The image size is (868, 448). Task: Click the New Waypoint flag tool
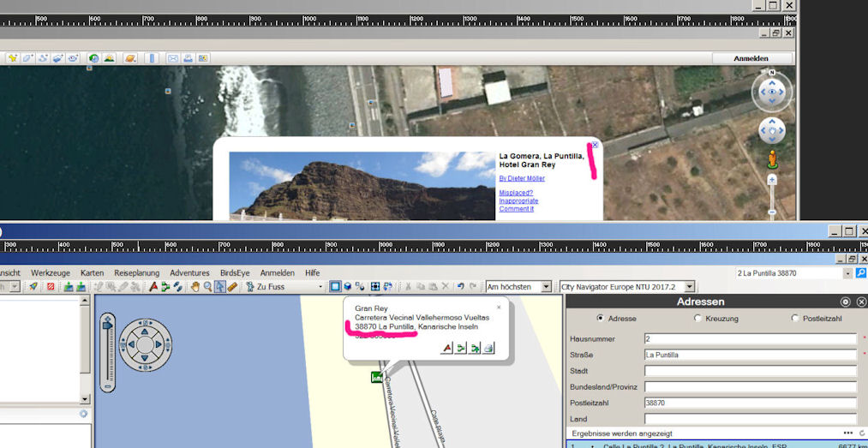[153, 286]
